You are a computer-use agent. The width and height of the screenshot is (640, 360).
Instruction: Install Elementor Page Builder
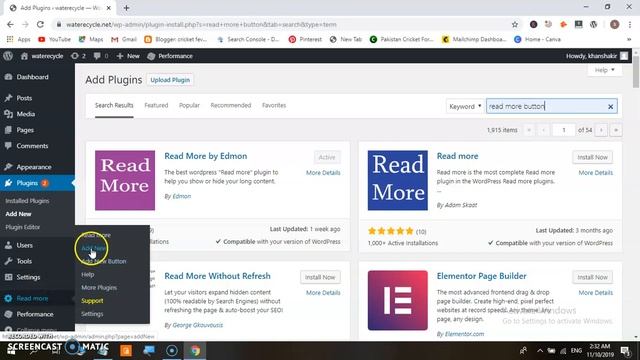pyautogui.click(x=592, y=277)
